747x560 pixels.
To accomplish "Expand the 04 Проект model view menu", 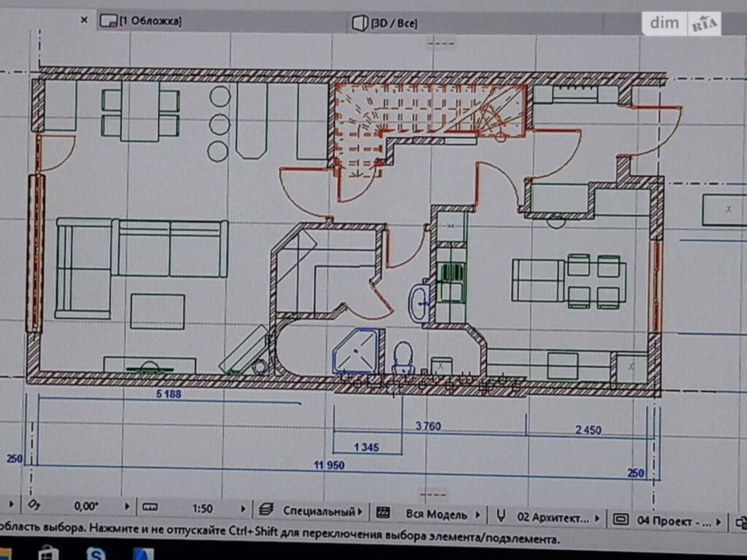I will pyautogui.click(x=719, y=521).
